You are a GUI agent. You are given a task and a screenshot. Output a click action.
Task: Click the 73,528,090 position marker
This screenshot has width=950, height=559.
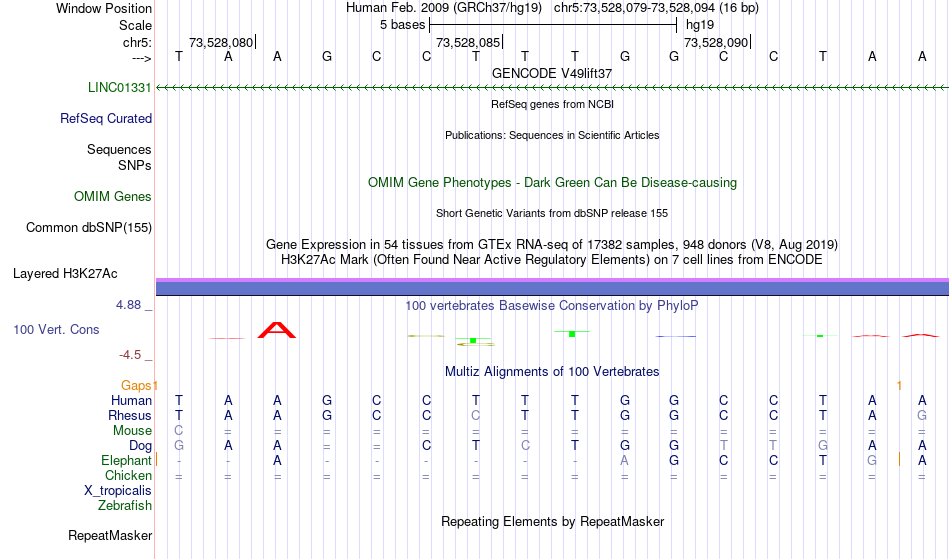tap(717, 42)
